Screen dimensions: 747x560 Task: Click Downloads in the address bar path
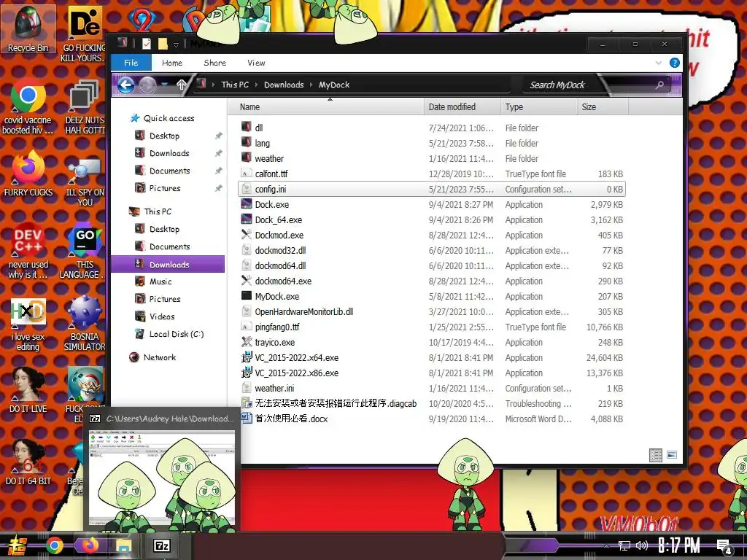284,85
